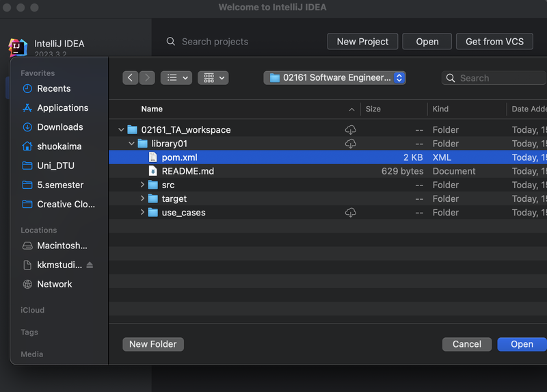Screen dimensions: 547x392
Task: Click the Cancel button
Action: [x=467, y=344]
